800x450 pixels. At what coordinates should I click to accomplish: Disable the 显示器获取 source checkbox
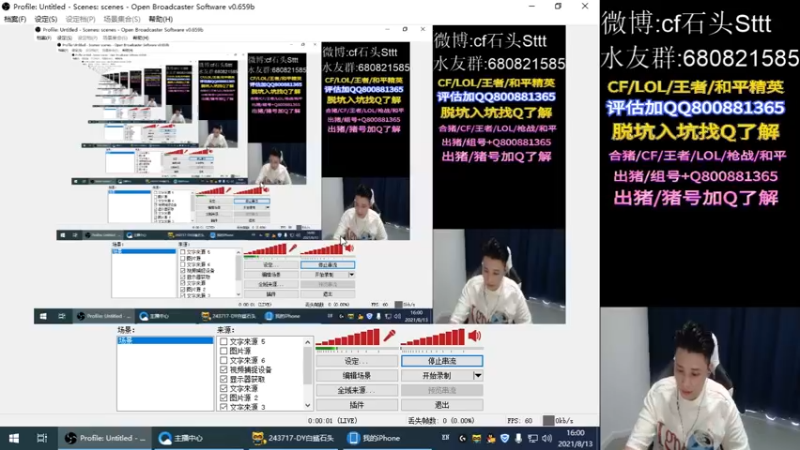[223, 379]
